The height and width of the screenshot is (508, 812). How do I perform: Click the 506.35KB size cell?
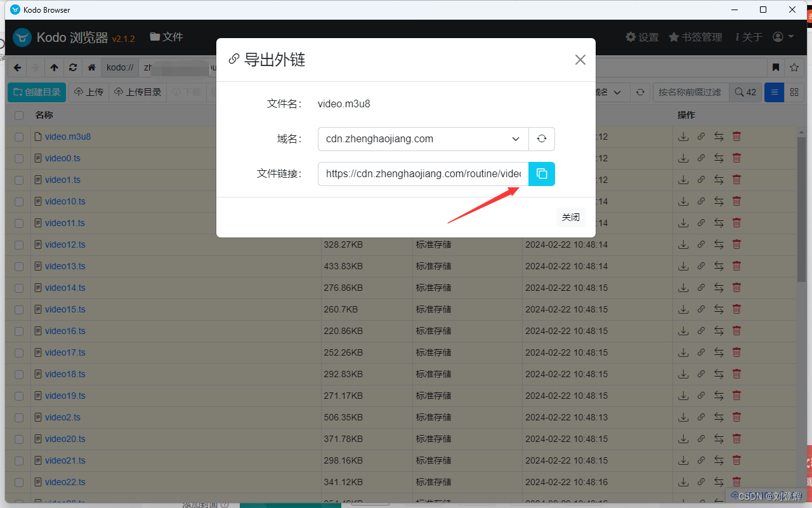click(343, 417)
